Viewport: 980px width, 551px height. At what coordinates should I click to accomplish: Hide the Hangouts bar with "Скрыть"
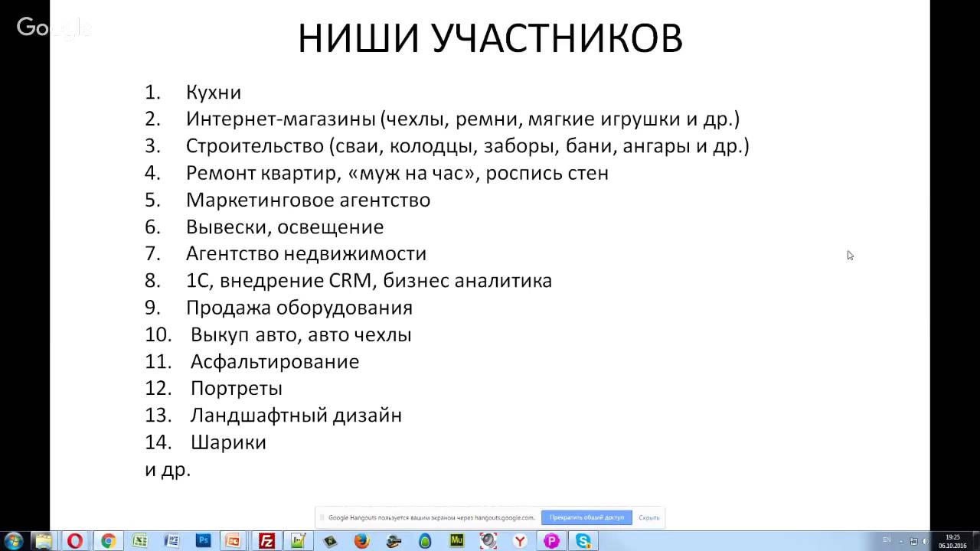[648, 517]
